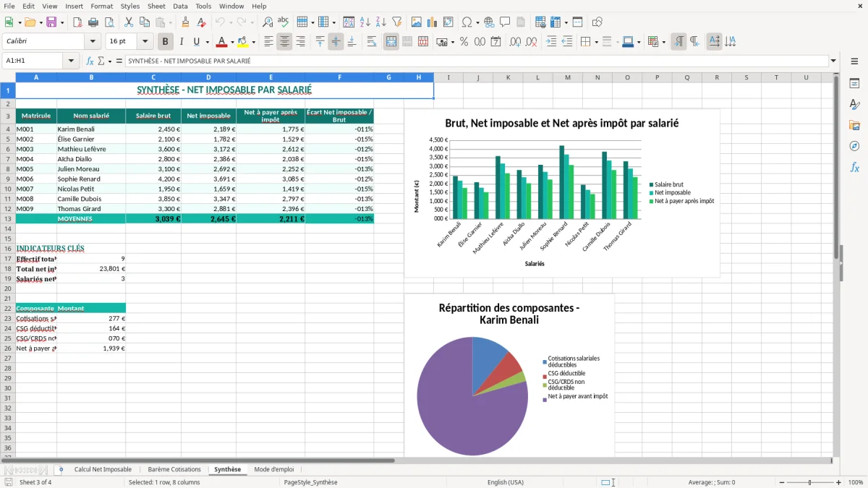Open the Borders dropdown arrow

point(595,42)
